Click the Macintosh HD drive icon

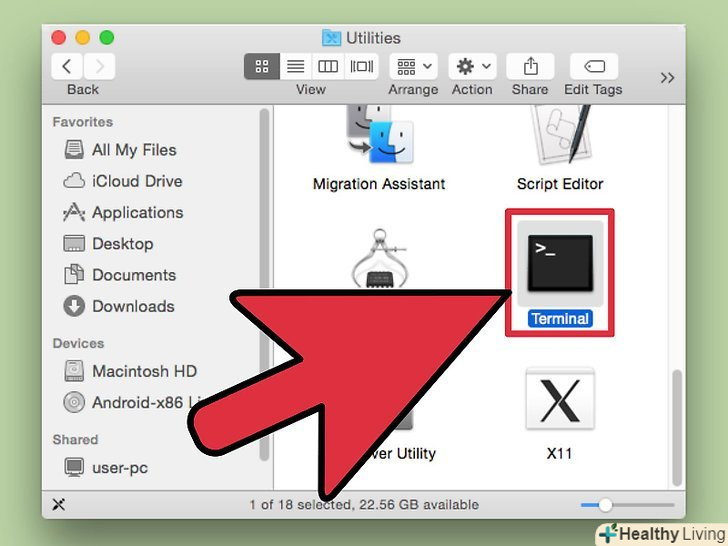tap(74, 371)
